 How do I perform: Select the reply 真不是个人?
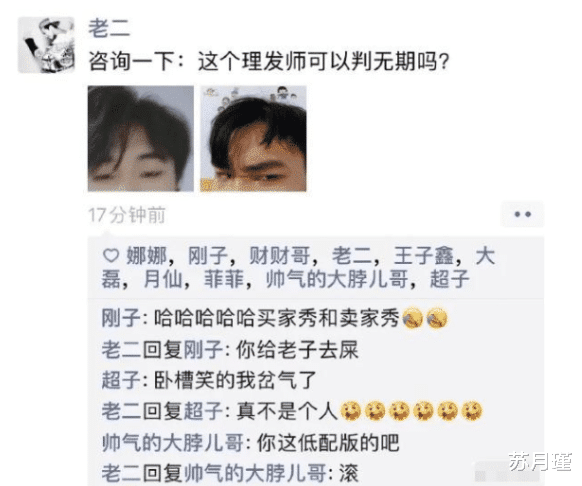[286, 411]
